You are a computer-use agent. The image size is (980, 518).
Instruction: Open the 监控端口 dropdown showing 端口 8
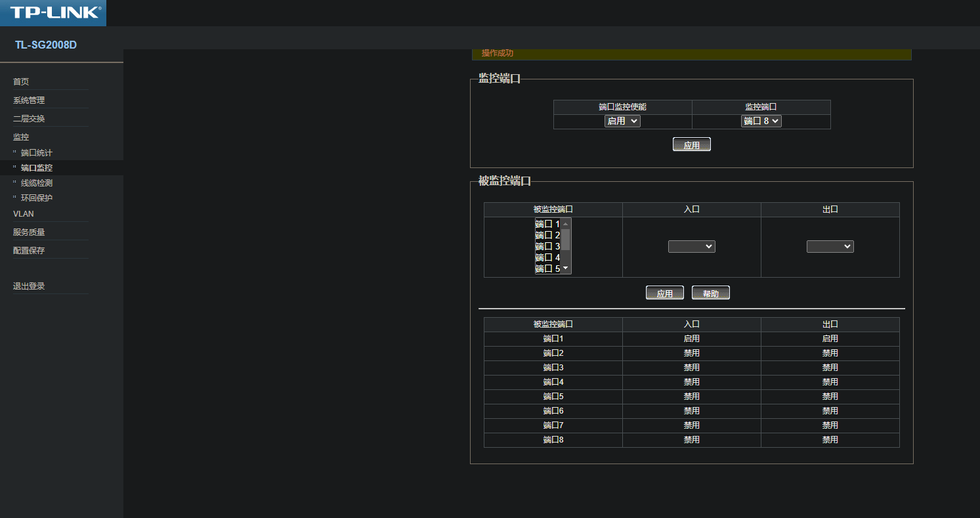pos(761,121)
